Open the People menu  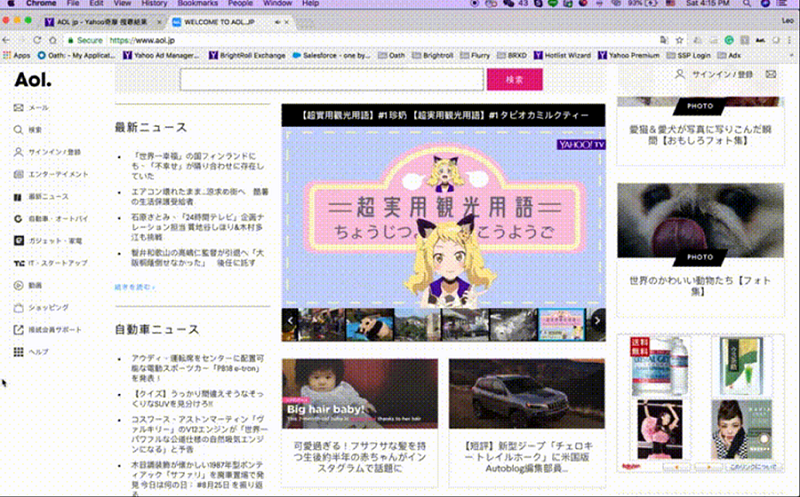(x=240, y=3)
